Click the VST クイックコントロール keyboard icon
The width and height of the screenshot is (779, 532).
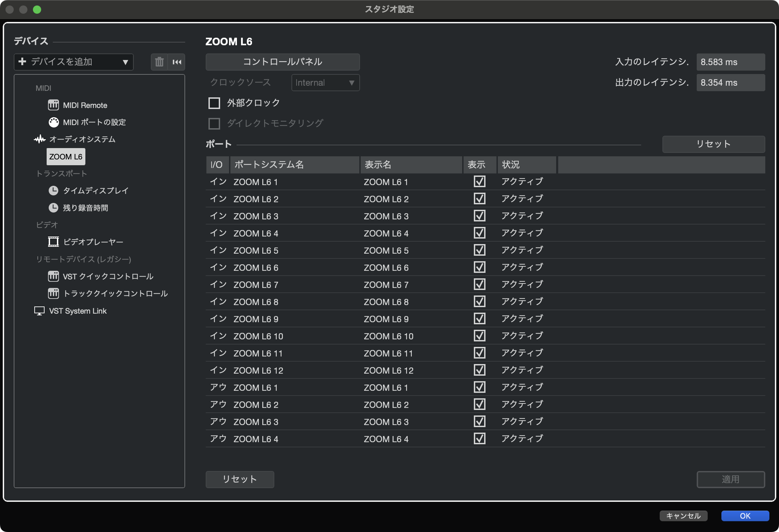[x=53, y=276]
